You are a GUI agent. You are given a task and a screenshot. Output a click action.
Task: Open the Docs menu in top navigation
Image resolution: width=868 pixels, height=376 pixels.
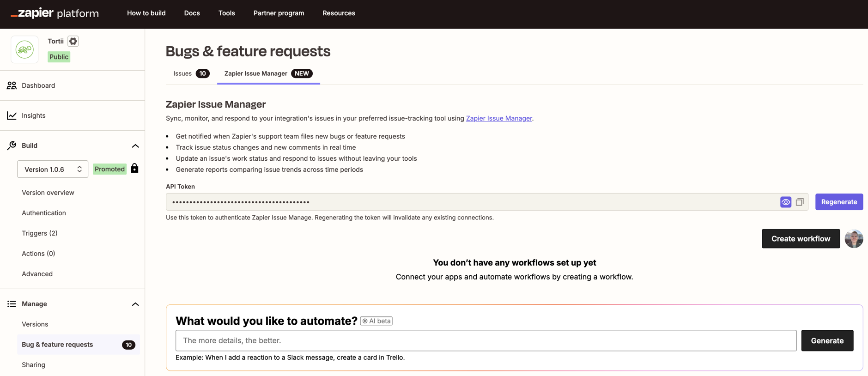(192, 13)
